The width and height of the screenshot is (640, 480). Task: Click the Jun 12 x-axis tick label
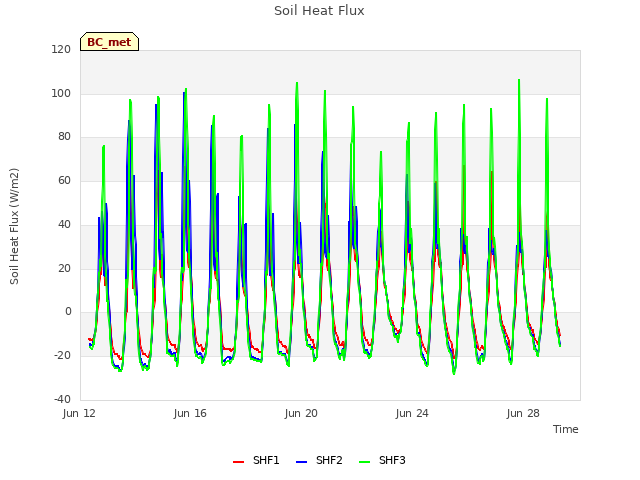tap(79, 413)
